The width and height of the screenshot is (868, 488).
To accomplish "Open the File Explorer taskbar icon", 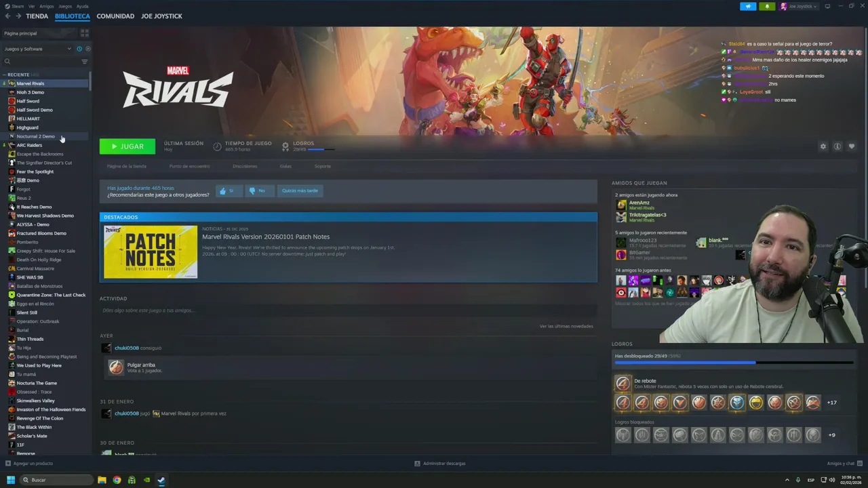I will (x=102, y=480).
